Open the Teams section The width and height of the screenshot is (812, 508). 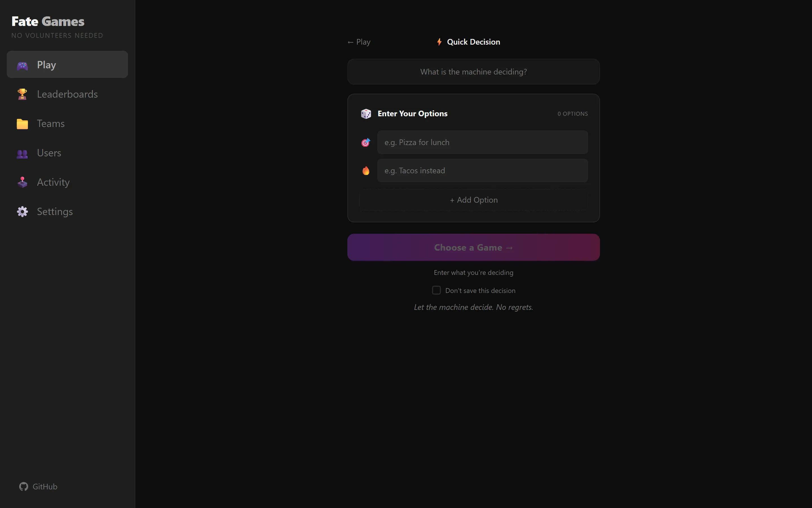pyautogui.click(x=67, y=124)
